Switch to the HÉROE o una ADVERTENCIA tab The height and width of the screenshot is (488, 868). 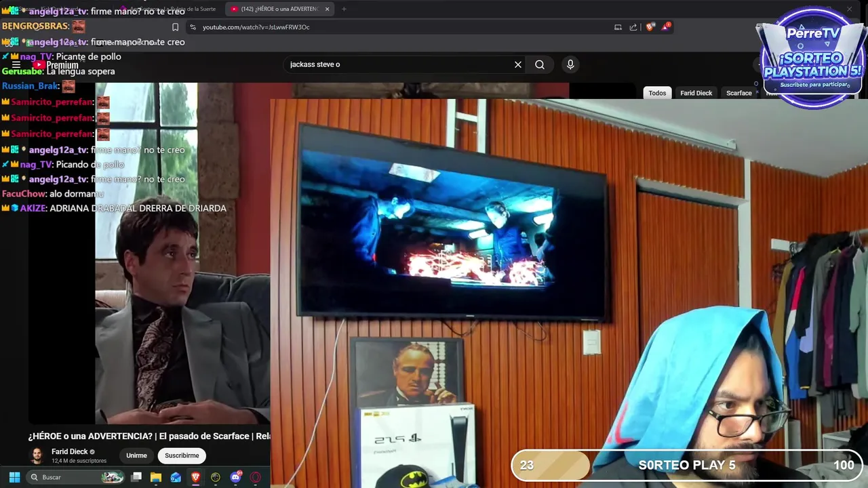coord(278,9)
